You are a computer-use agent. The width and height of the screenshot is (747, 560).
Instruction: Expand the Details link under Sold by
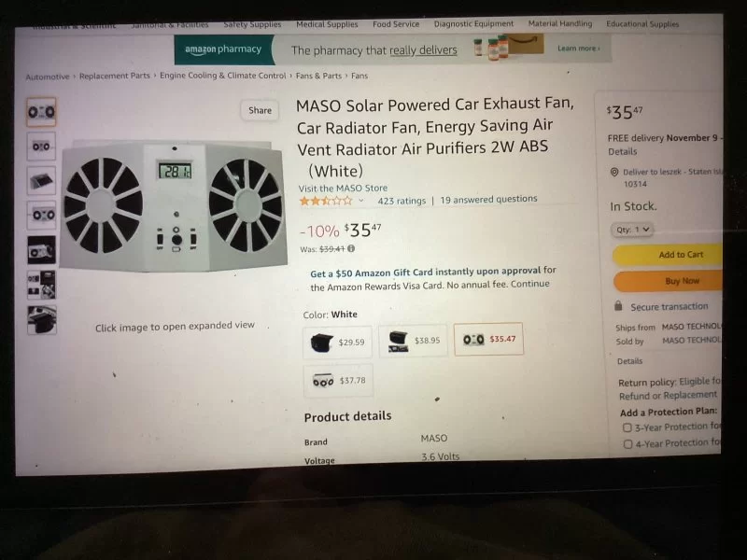(x=629, y=361)
